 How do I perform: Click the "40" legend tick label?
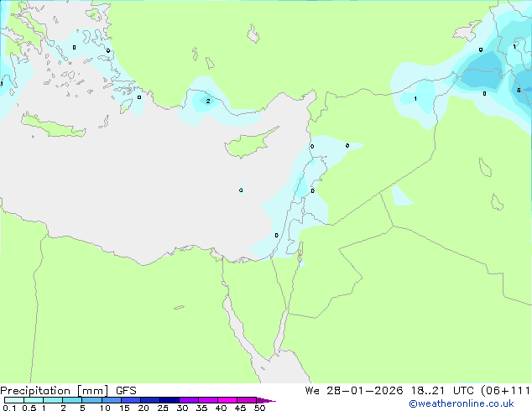(221, 408)
